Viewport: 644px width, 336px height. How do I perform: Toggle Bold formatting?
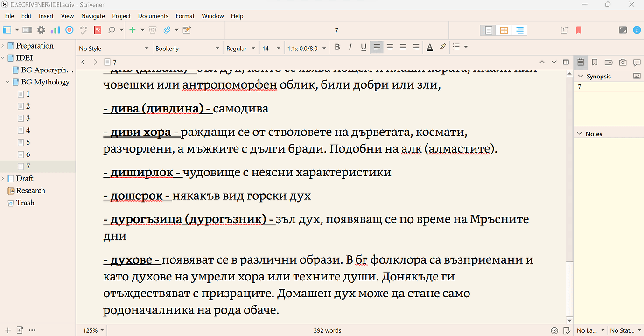(x=337, y=47)
